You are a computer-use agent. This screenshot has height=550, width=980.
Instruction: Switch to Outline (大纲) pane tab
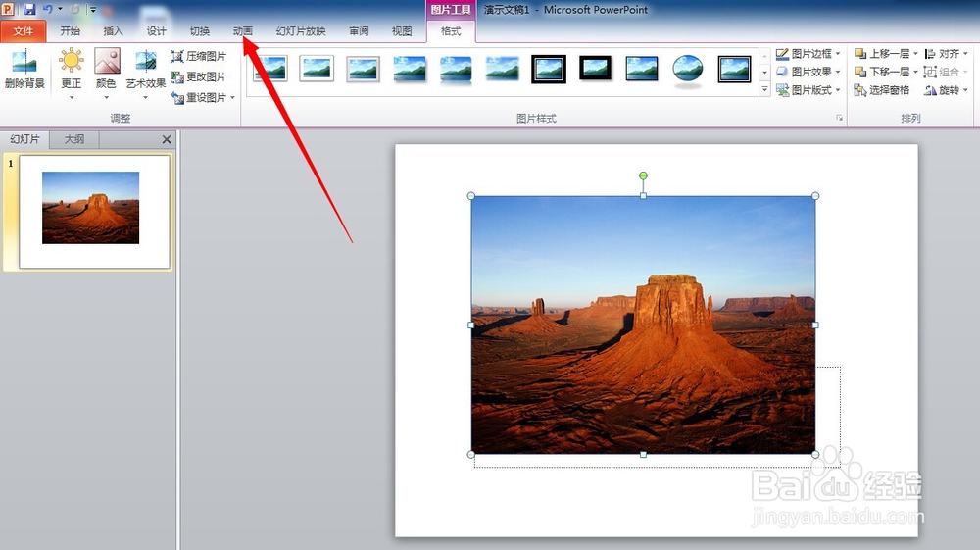pos(73,139)
